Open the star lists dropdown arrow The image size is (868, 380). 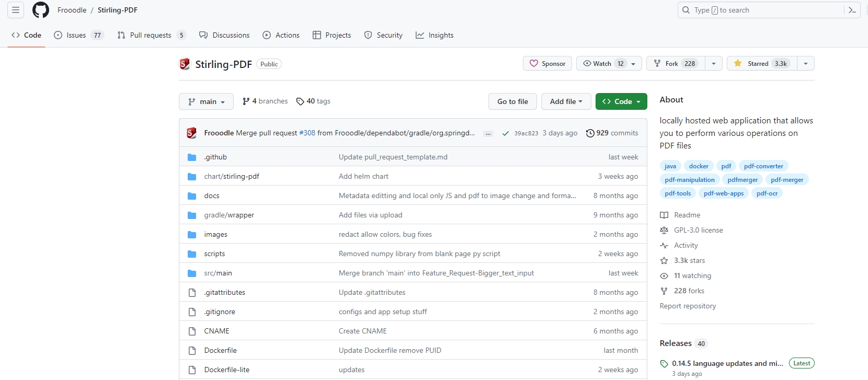coord(806,64)
